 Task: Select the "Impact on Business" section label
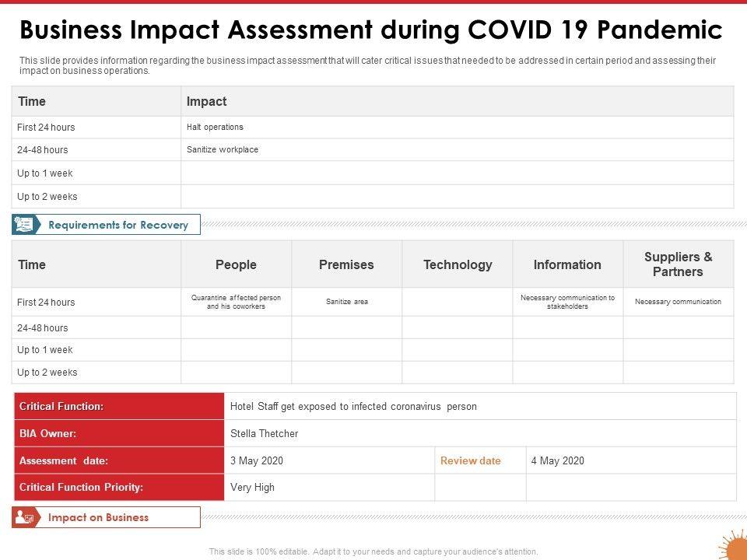click(x=98, y=517)
